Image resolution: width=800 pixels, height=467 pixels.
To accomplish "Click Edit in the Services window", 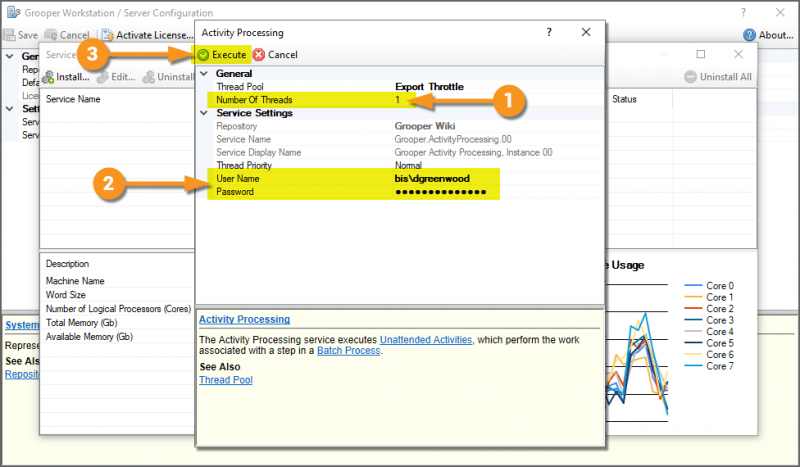I will 116,77.
